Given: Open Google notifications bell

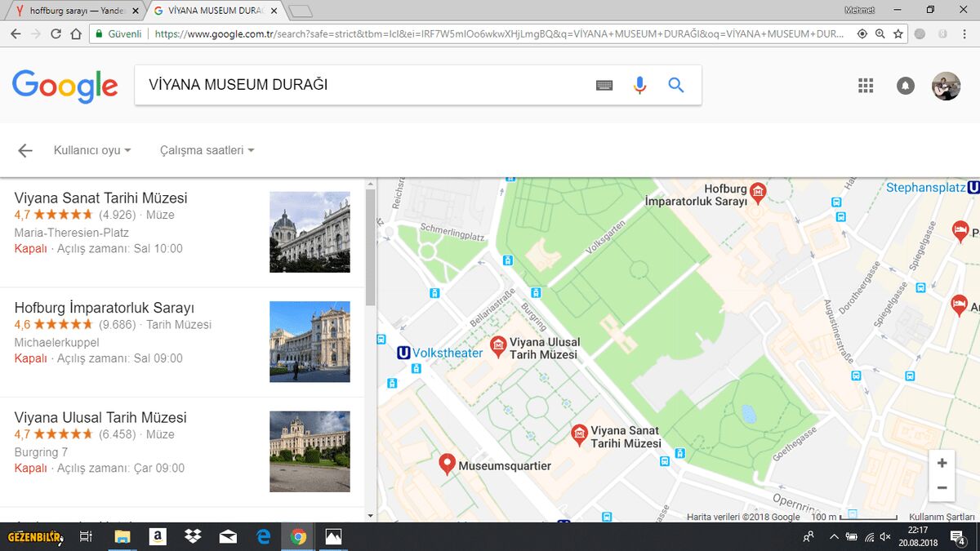Looking at the screenshot, I should 906,85.
